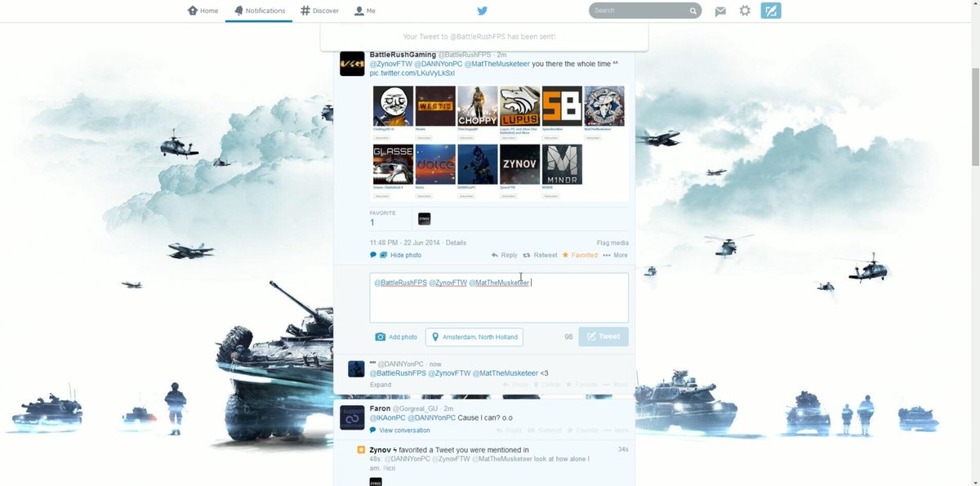
Task: Open the settings gear menu
Action: click(x=745, y=11)
